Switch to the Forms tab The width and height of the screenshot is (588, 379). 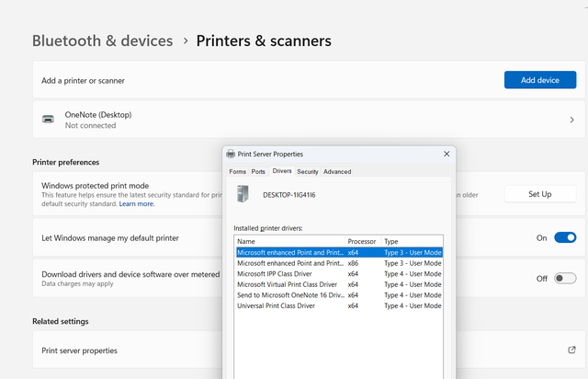pyautogui.click(x=237, y=172)
